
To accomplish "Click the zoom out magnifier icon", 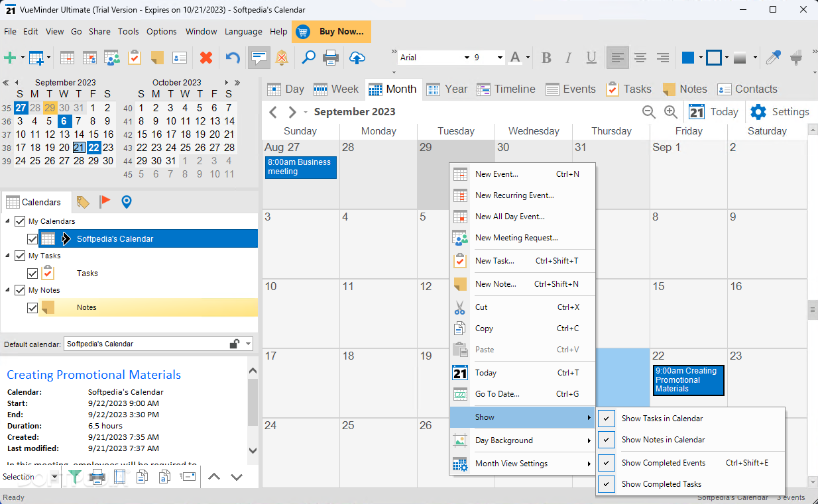I will [x=649, y=112].
